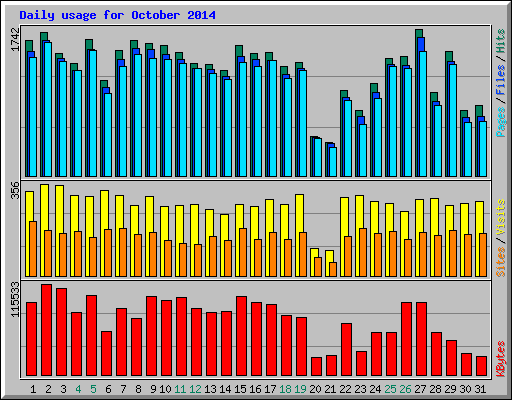Viewport: 512px width, 400px height.
Task: Click the Hits legend label
Action: pyautogui.click(x=501, y=41)
